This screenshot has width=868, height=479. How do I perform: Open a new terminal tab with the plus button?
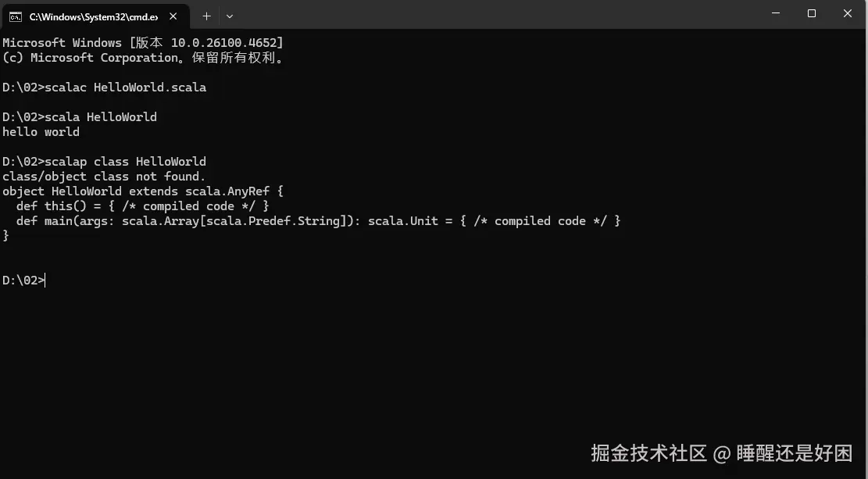(x=206, y=16)
